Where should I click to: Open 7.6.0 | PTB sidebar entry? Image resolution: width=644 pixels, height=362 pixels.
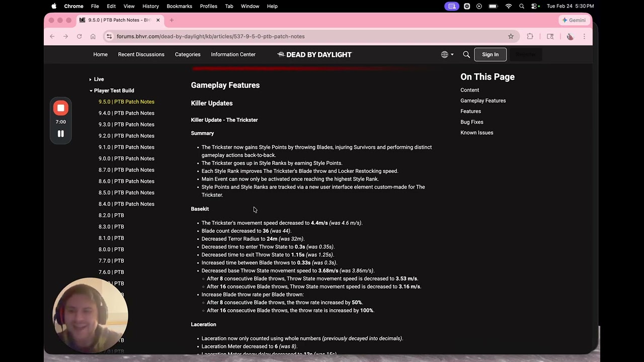tap(111, 272)
